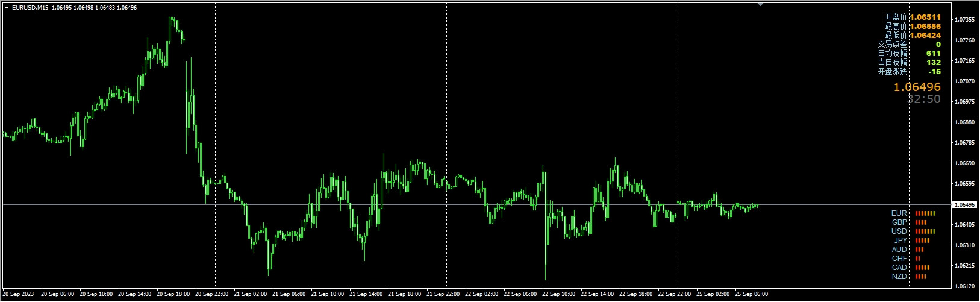Click the 1.07355 price axis label

click(965, 20)
